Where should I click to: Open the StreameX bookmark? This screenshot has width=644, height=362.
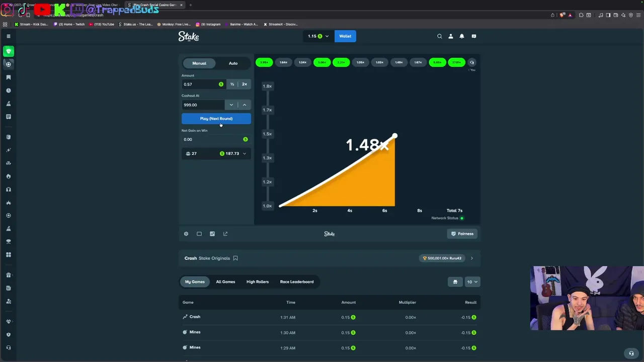(x=281, y=24)
